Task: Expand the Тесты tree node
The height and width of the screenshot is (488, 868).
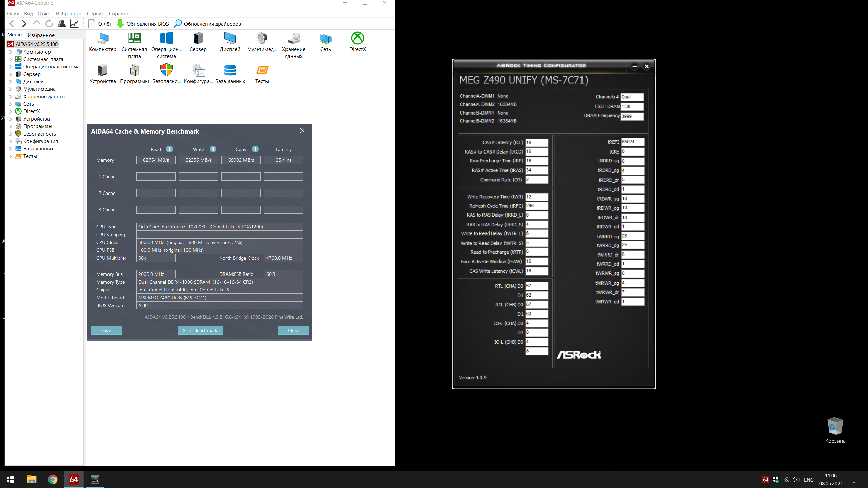Action: pos(11,156)
